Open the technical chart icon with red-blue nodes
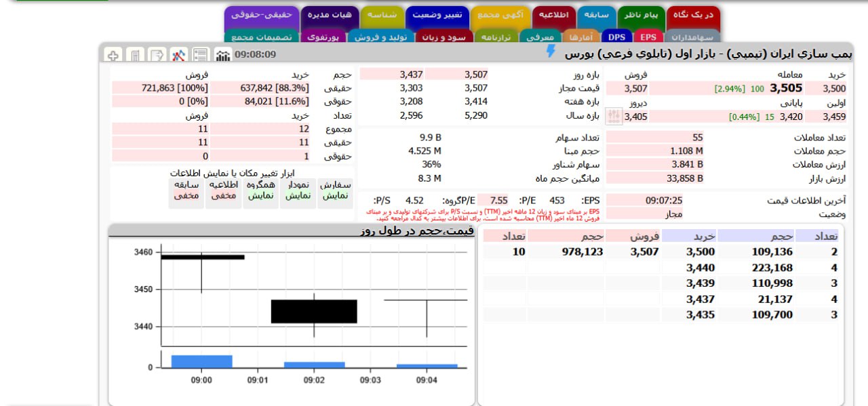Image resolution: width=868 pixels, height=406 pixels. [178, 56]
